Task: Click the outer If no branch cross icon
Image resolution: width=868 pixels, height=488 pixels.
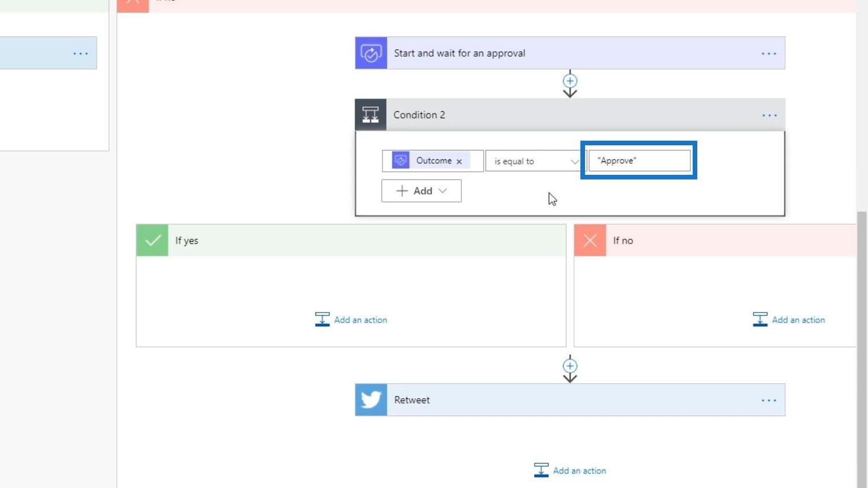Action: 133,5
